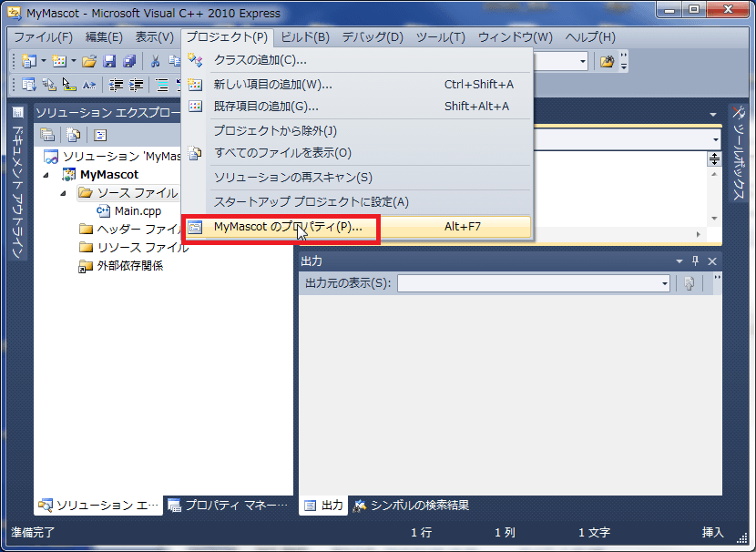Screen dimensions: 756x552
Task: Open the New Project icon dropdown arrow
Action: click(44, 61)
